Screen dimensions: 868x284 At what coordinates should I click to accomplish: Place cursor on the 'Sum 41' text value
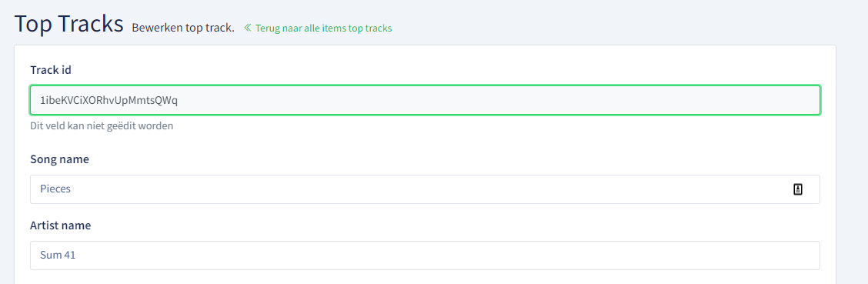[58, 256]
